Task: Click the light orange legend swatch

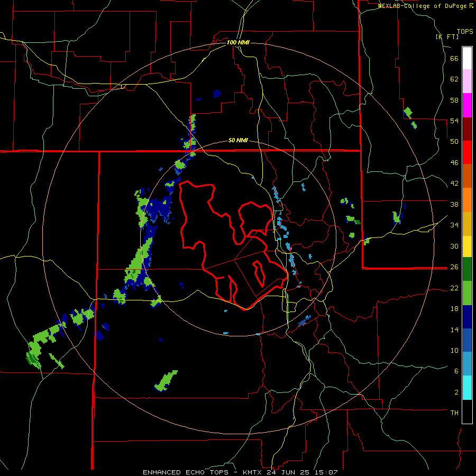Action: tap(467, 200)
